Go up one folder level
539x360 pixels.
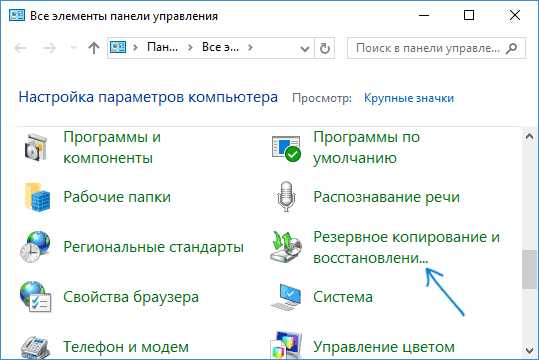tap(94, 48)
